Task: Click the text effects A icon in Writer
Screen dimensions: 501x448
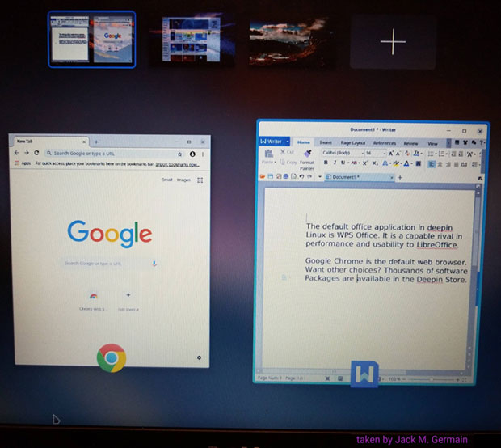Action: coord(385,163)
